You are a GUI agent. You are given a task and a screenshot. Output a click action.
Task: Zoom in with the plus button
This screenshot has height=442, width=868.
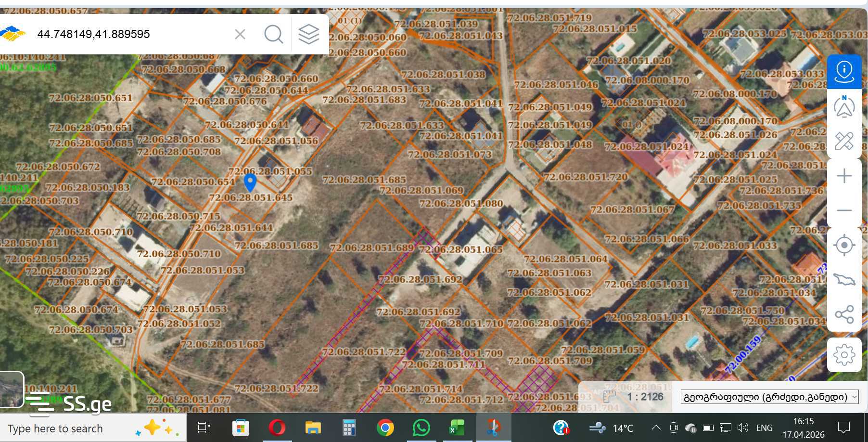coord(844,176)
